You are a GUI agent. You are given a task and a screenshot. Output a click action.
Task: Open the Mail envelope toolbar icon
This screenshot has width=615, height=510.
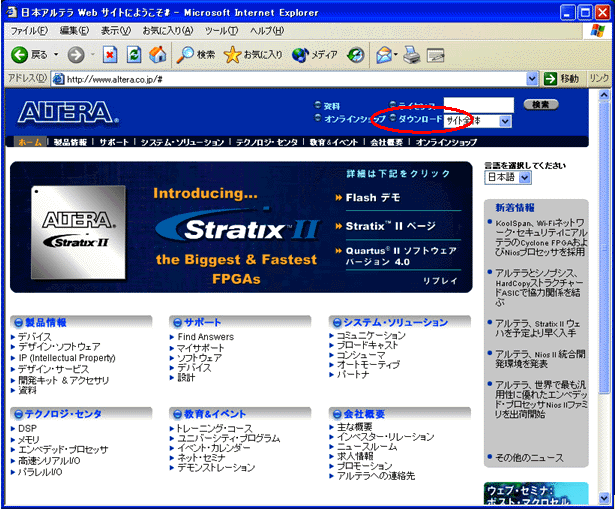[x=384, y=54]
